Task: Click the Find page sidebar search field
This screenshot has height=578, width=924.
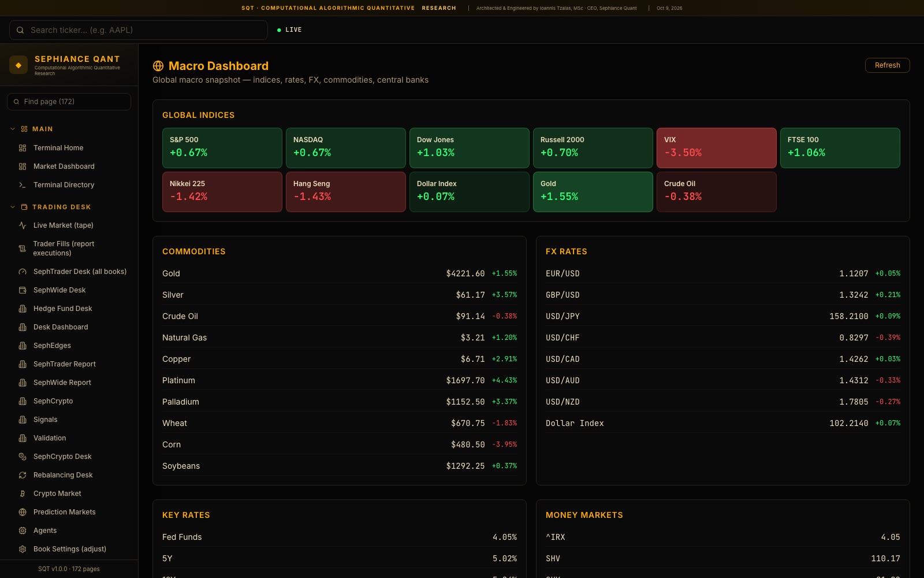Action: point(69,102)
